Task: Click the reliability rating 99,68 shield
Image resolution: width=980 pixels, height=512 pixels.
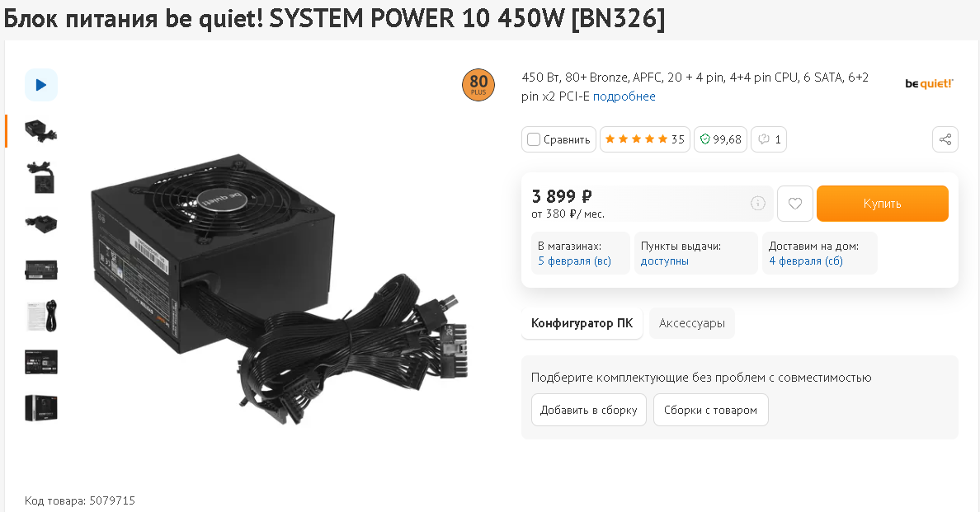Action: [721, 139]
